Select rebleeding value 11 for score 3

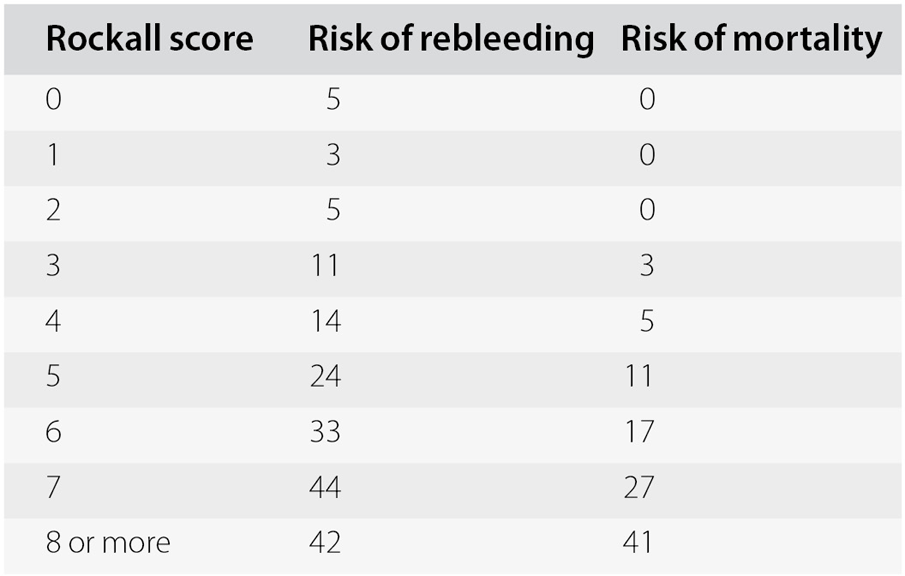point(325,266)
